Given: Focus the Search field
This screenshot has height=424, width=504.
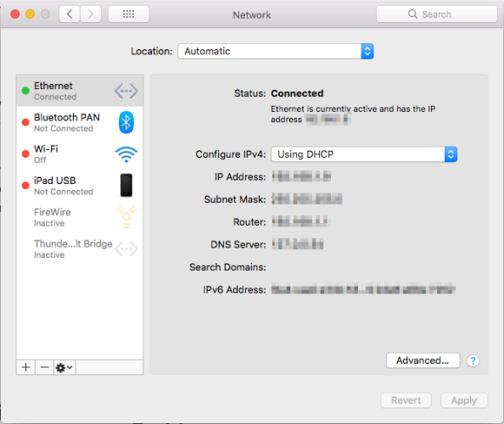Looking at the screenshot, I should pyautogui.click(x=437, y=14).
